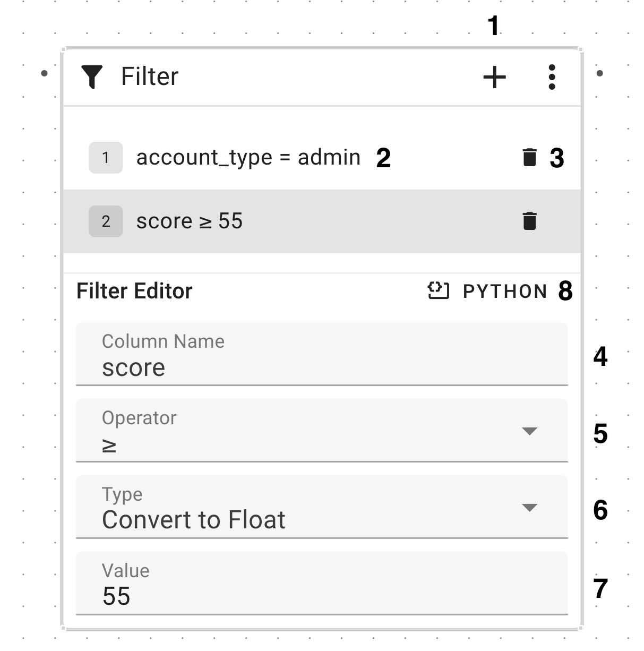Screen dimensions: 644x651
Task: Delete the account_type = admin filter
Action: pyautogui.click(x=529, y=158)
